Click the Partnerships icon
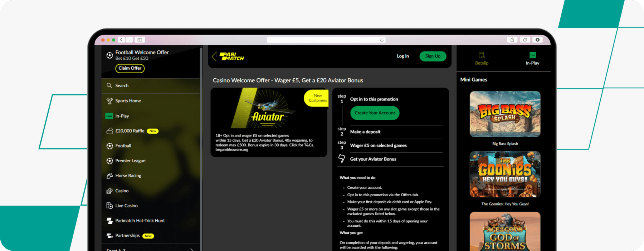 coord(109,236)
